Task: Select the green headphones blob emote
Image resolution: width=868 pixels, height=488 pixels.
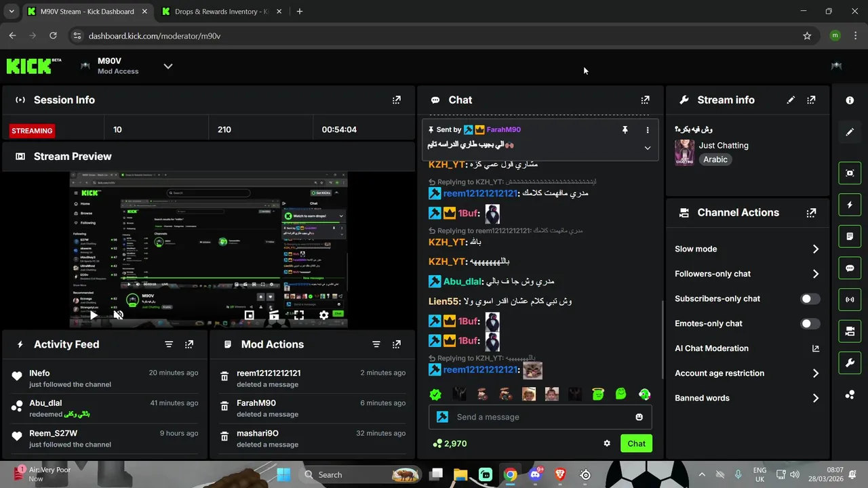Action: [x=644, y=394]
